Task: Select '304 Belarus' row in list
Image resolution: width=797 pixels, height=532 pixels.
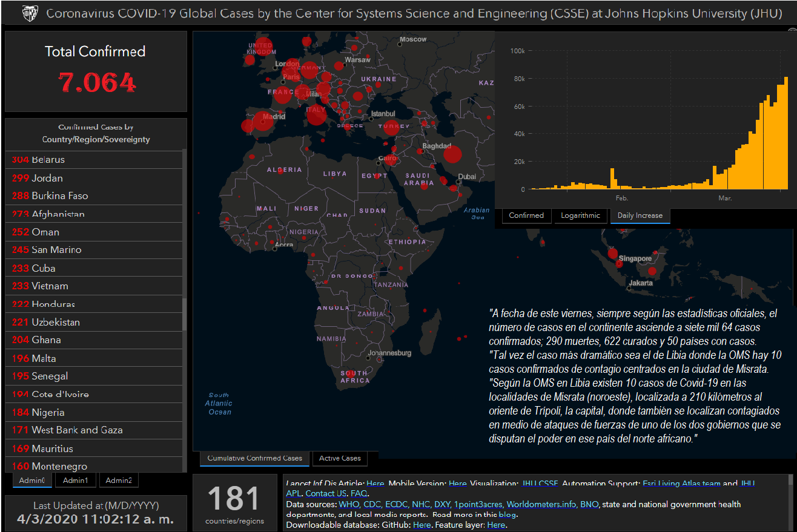Action: point(94,160)
